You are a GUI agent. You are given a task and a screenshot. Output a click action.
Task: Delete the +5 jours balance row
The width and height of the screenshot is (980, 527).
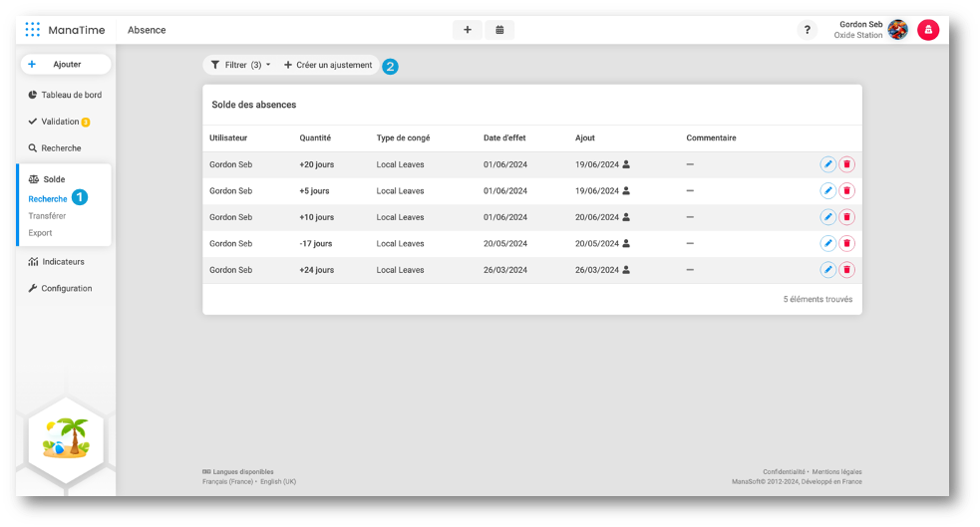846,190
